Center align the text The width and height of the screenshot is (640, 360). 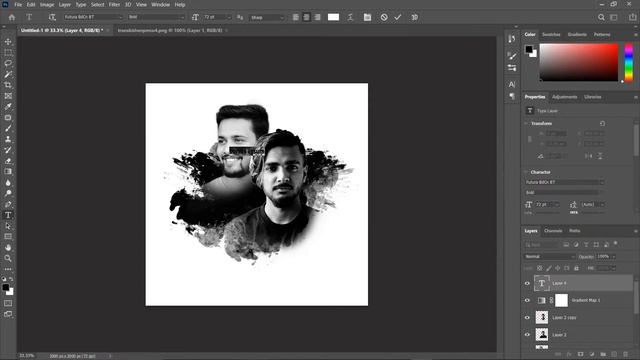point(307,17)
